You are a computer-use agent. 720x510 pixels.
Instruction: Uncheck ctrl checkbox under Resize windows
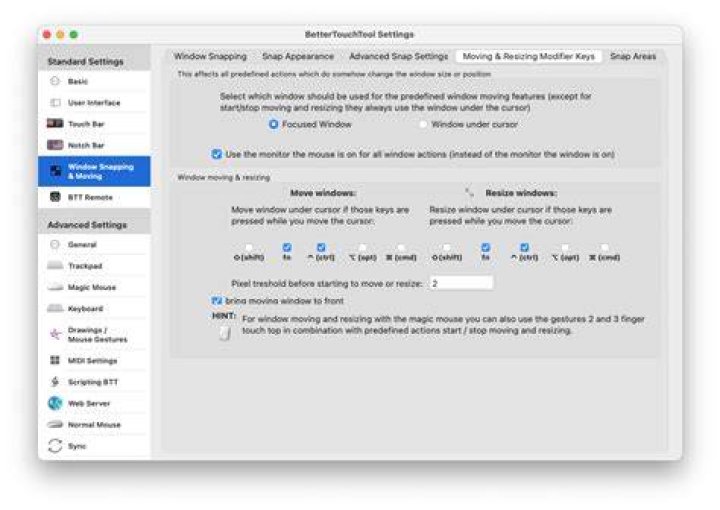524,247
